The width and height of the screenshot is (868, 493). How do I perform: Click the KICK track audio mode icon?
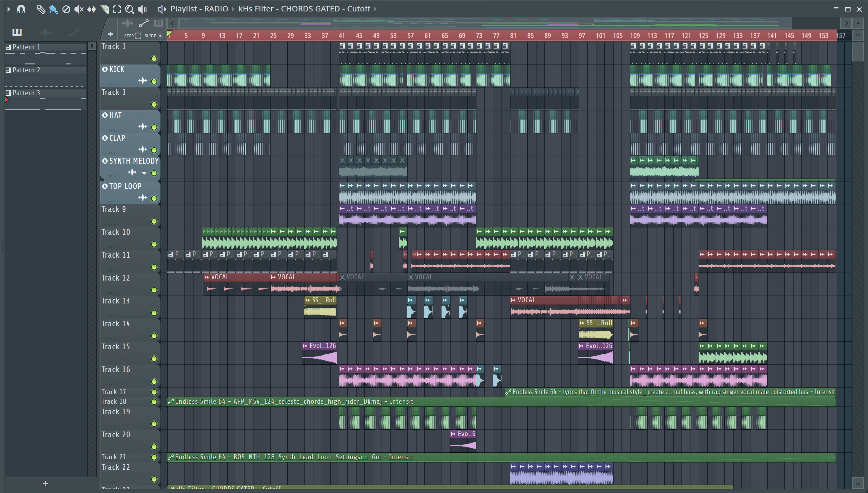(105, 69)
